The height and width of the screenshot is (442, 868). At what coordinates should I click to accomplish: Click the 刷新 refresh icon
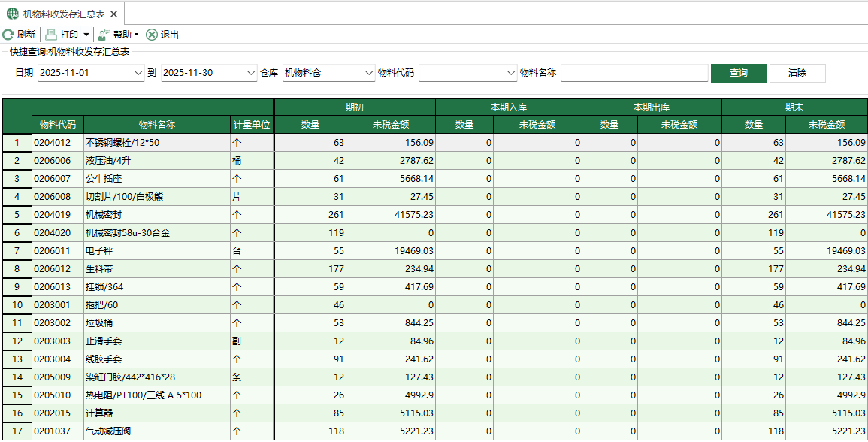point(8,34)
